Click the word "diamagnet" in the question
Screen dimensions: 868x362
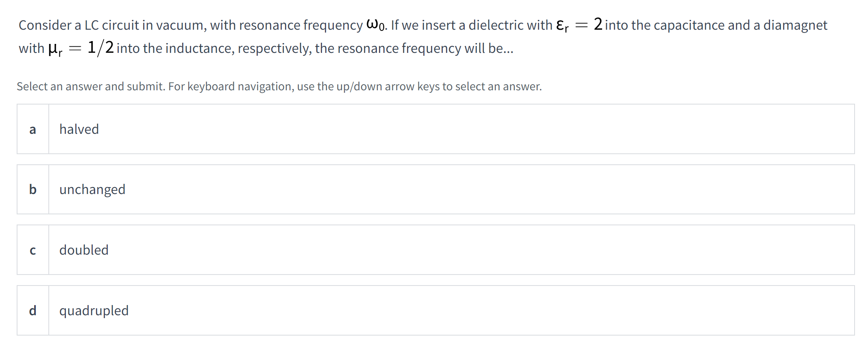795,25
